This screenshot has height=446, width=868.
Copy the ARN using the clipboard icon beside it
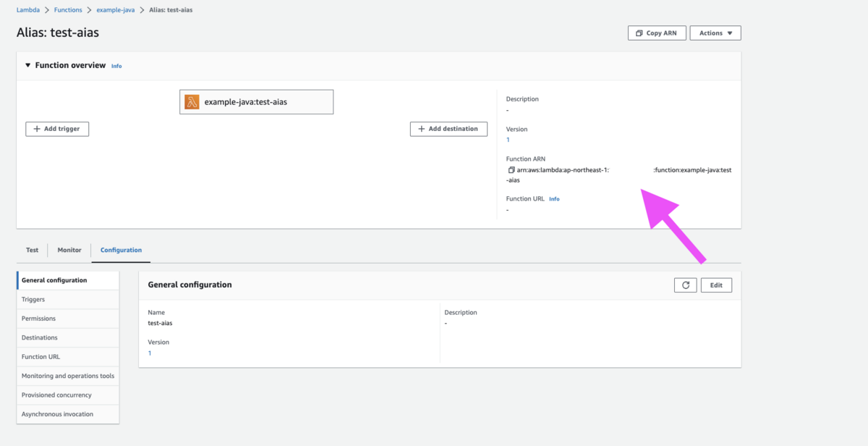tap(512, 169)
